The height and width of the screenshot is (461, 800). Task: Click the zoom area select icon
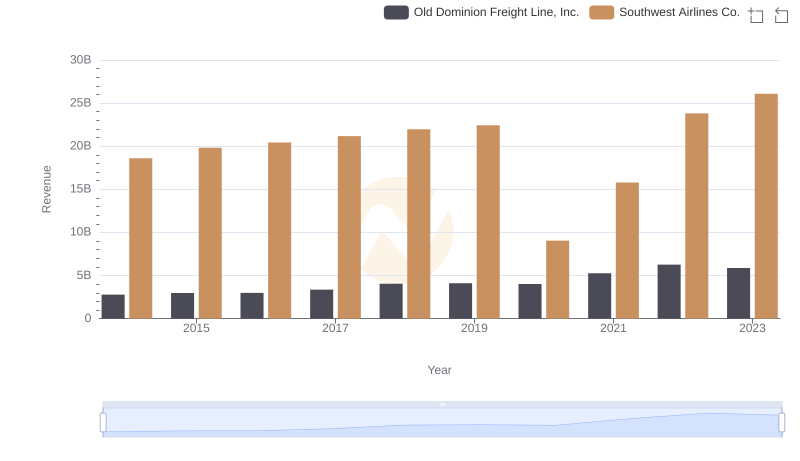click(x=756, y=15)
